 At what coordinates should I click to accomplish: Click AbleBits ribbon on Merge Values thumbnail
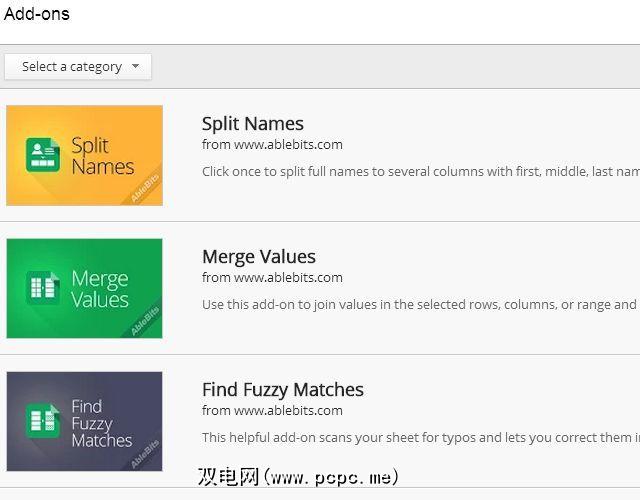pyautogui.click(x=143, y=322)
